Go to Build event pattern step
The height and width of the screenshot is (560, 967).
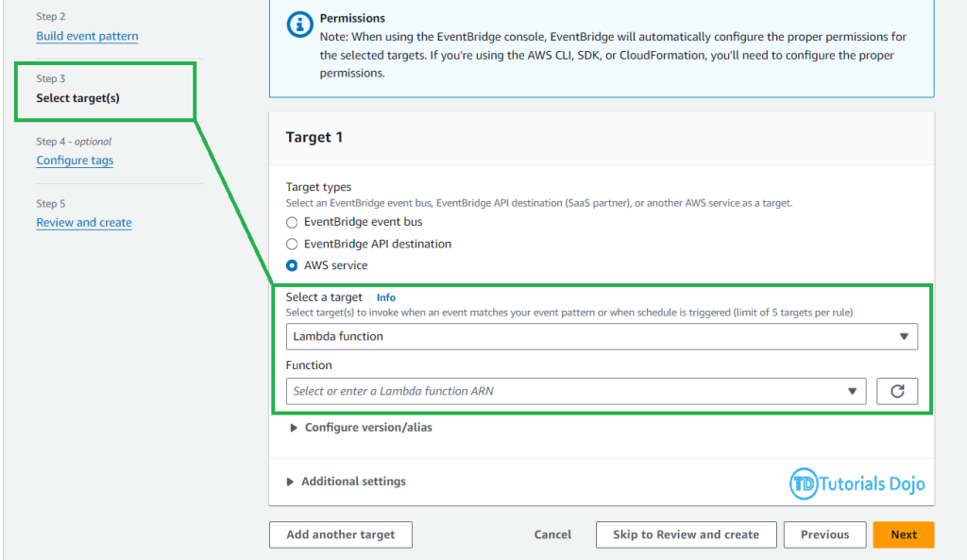coord(87,36)
